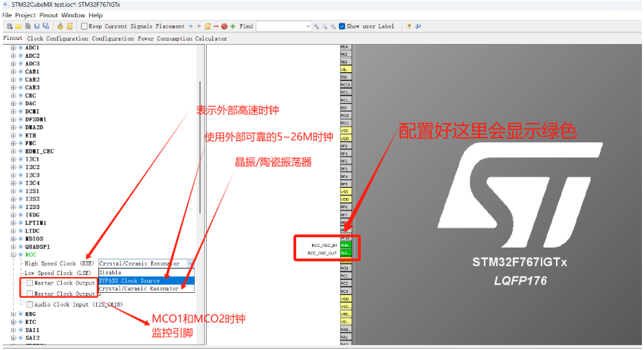Viewport: 644px width, 350px height.
Task: Enable the Master Clock Output 2 checkbox
Action: [30, 294]
